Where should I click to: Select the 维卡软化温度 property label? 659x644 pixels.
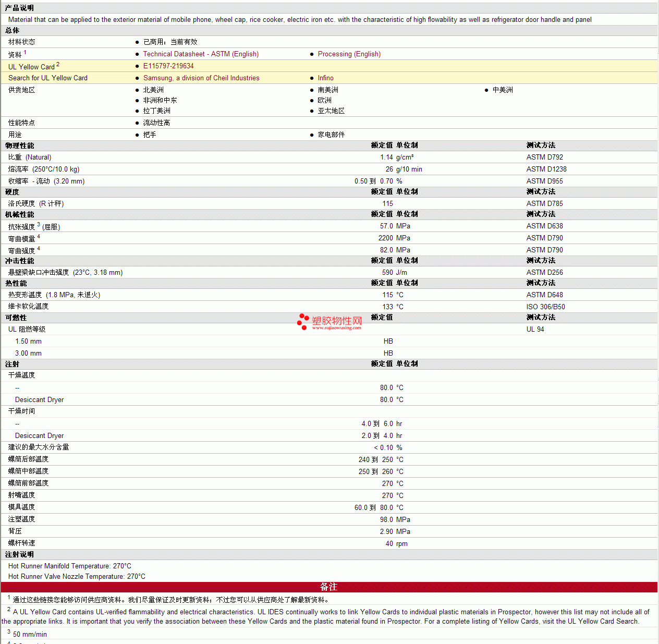(29, 307)
